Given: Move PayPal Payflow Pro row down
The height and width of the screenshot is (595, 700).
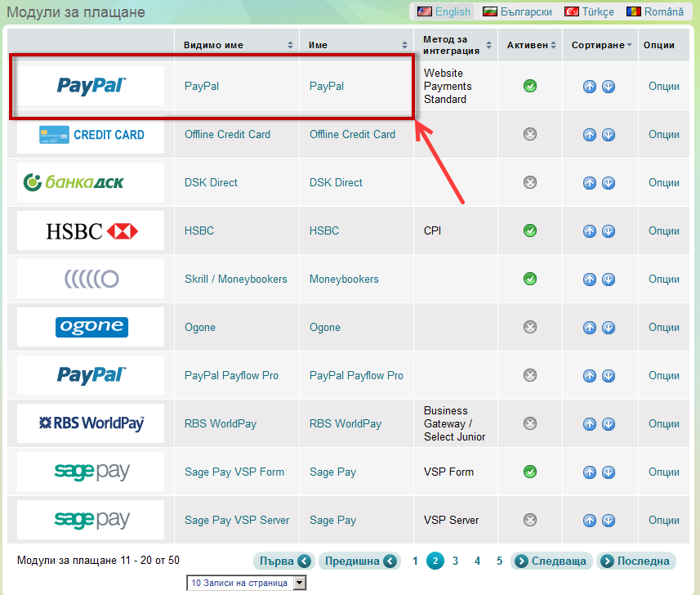Looking at the screenshot, I should (x=609, y=376).
